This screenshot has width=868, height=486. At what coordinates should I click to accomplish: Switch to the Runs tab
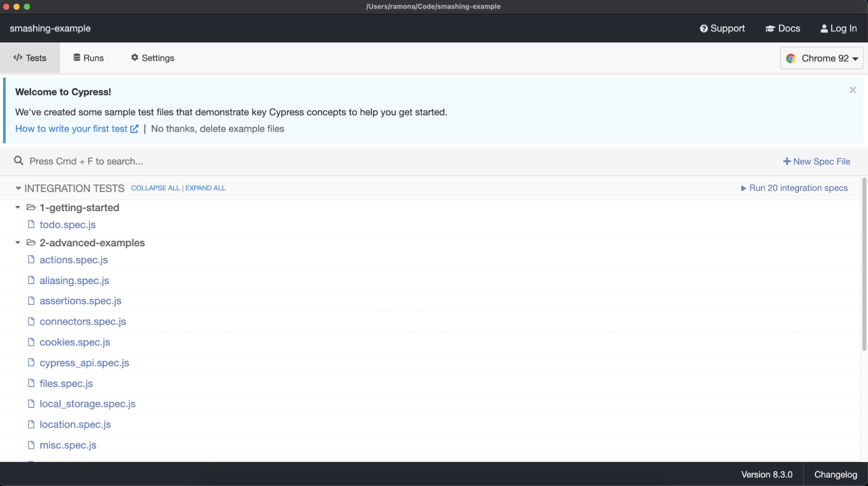tap(89, 58)
